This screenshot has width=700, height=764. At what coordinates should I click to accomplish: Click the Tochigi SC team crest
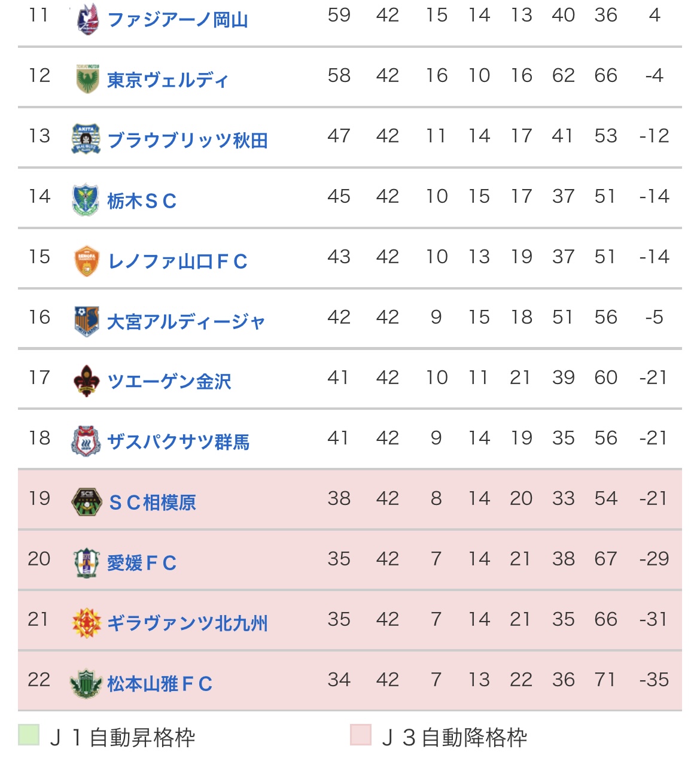point(86,200)
